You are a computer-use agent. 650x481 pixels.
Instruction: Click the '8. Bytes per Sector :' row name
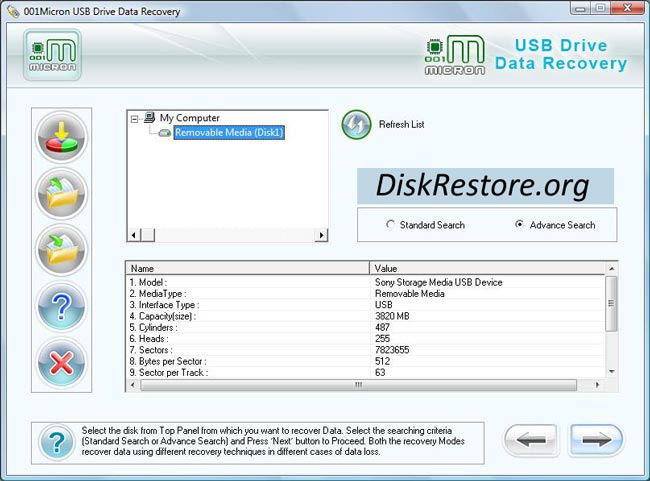click(x=167, y=361)
